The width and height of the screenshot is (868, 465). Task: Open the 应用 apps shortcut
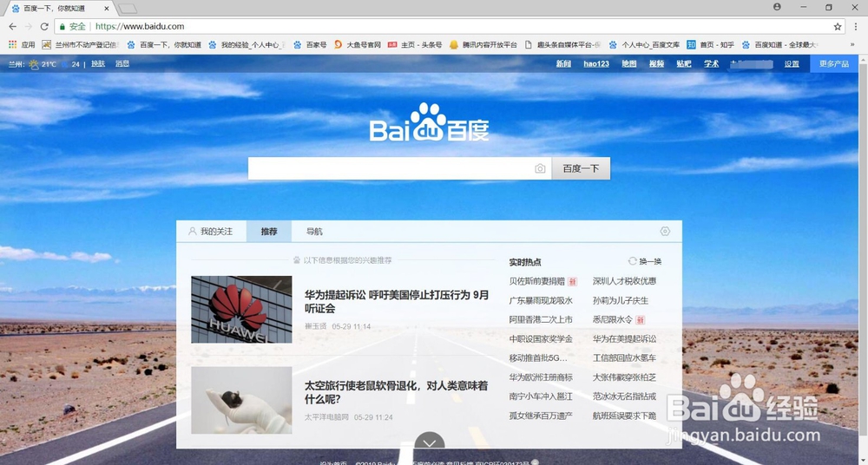tap(22, 45)
